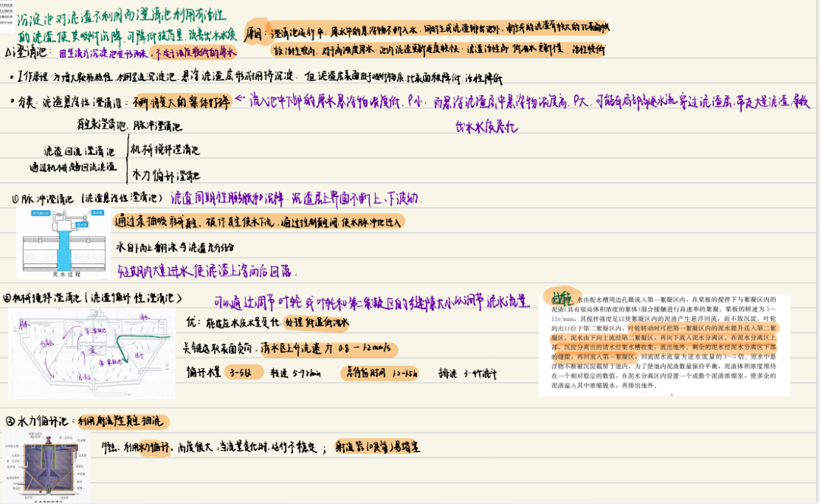Select "水力循环澄清池" in the classification list
The width and height of the screenshot is (820, 504).
(166, 173)
